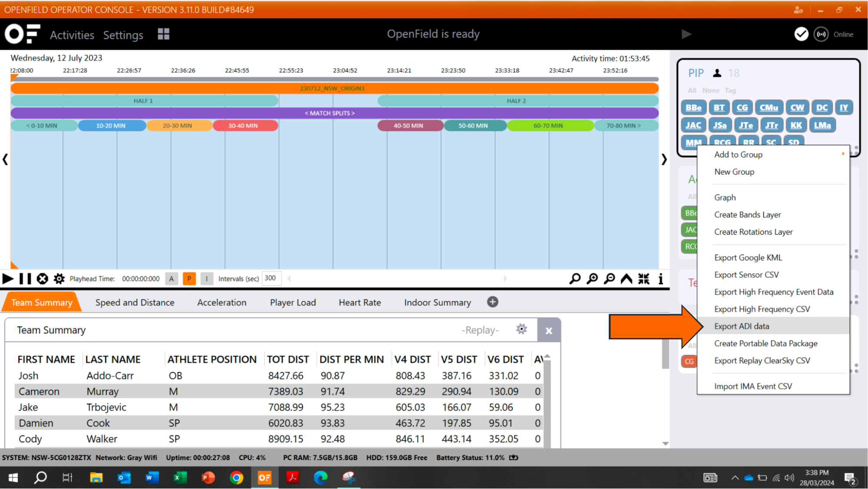Open Team Summary widget settings gear

521,329
